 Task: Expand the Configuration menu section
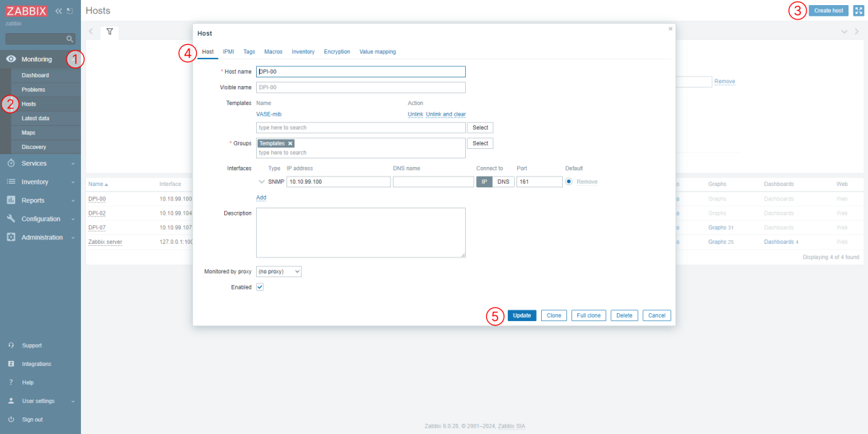(x=41, y=218)
